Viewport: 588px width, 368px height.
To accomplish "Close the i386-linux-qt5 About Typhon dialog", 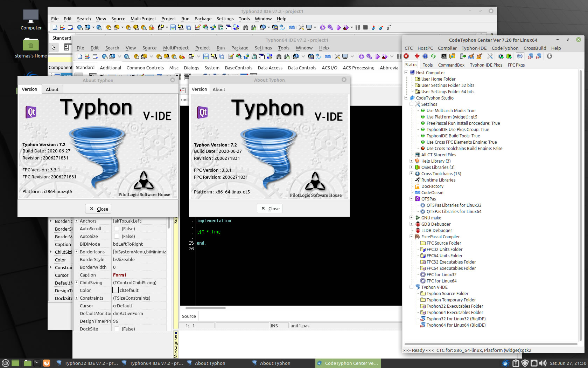I will click(x=98, y=209).
